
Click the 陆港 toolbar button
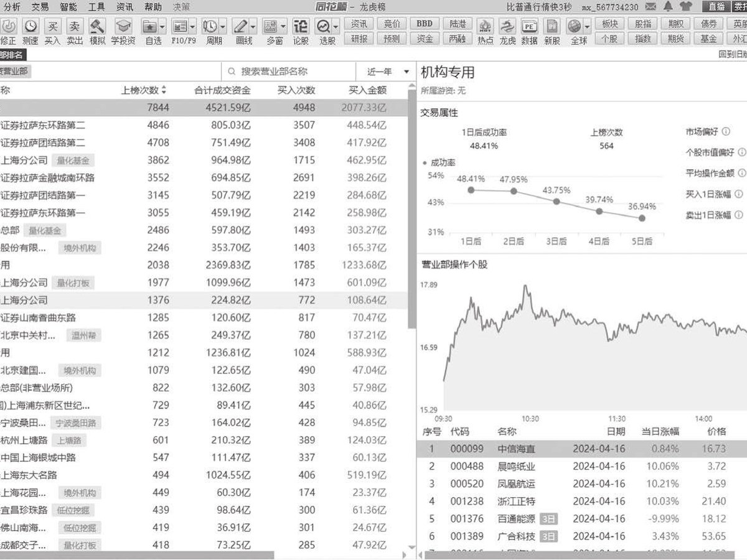coord(457,24)
